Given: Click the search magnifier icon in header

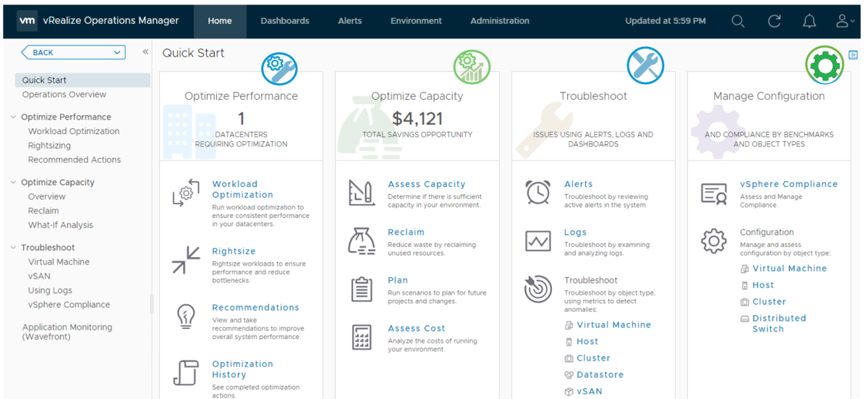Looking at the screenshot, I should point(738,21).
